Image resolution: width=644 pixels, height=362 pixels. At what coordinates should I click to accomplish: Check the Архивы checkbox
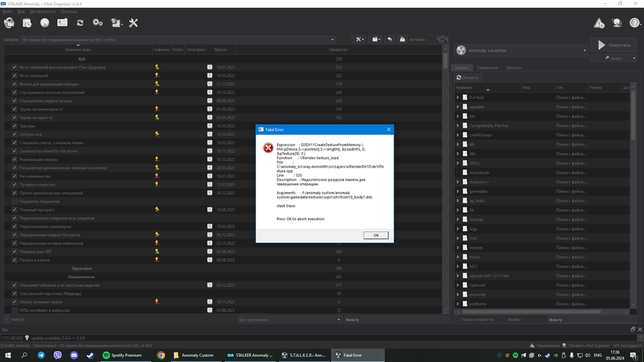pyautogui.click(x=503, y=319)
